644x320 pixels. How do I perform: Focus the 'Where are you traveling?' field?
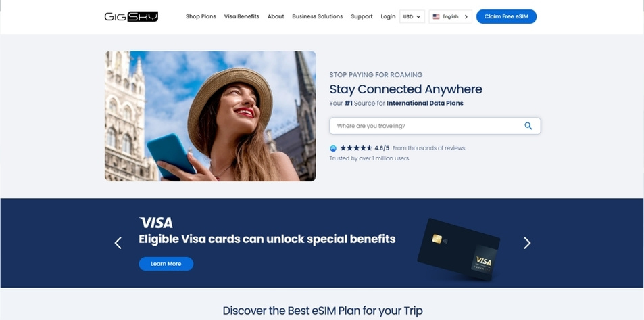pyautogui.click(x=435, y=126)
